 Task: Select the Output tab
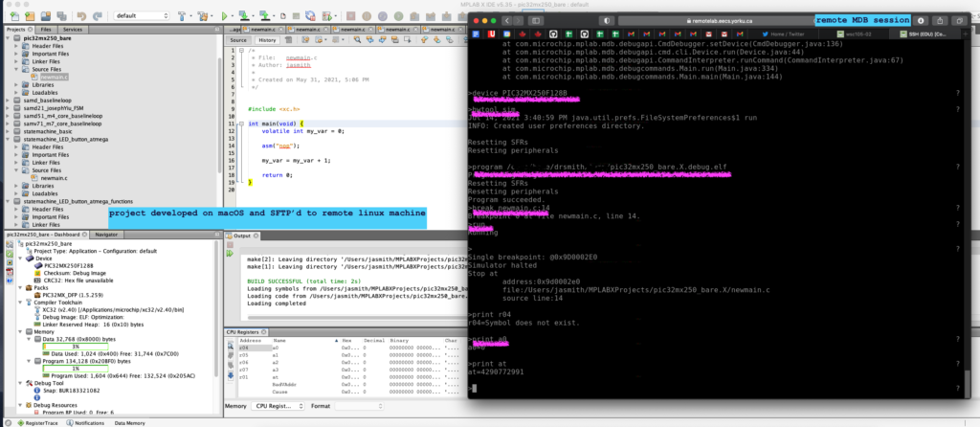(x=242, y=236)
